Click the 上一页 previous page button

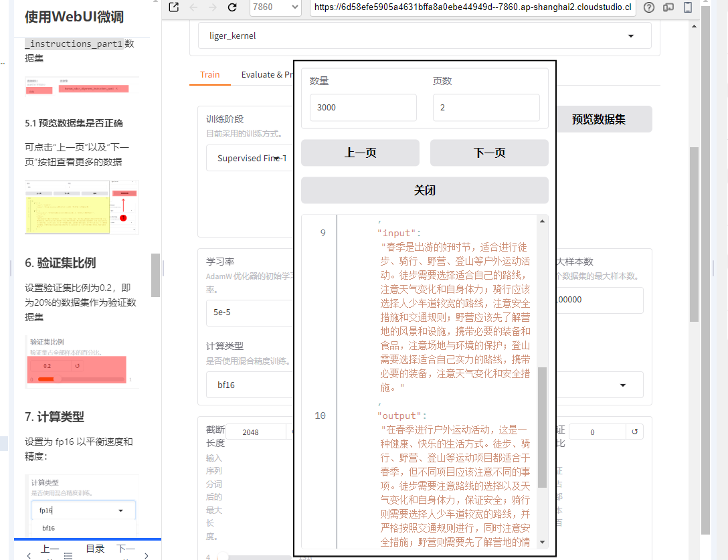pos(360,153)
